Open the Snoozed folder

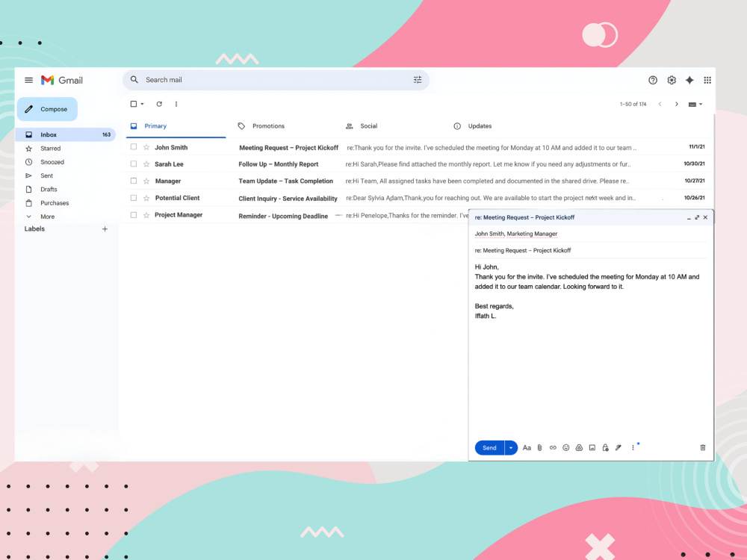tap(52, 162)
